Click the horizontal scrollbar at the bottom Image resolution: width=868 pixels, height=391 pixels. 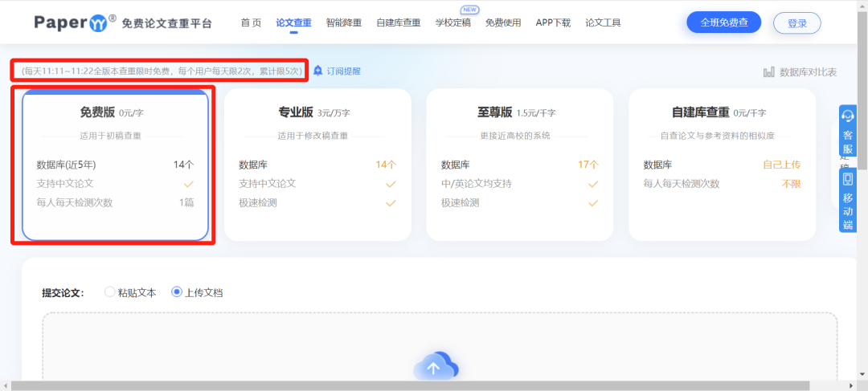pos(410,385)
